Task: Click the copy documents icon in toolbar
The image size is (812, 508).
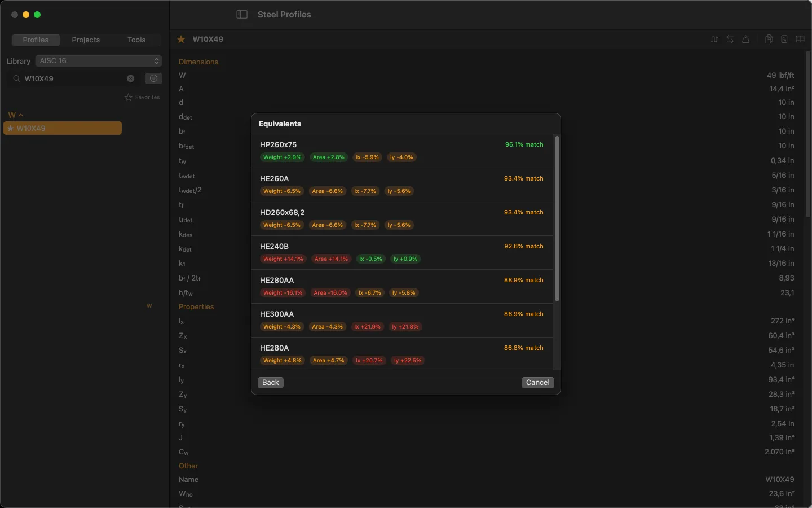Action: tap(769, 39)
